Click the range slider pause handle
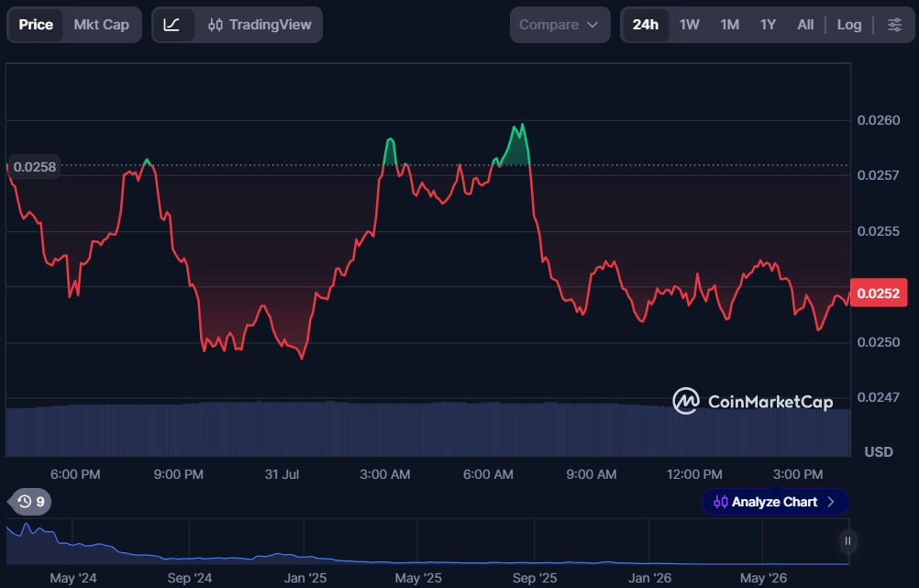This screenshot has width=919, height=588. coord(847,541)
